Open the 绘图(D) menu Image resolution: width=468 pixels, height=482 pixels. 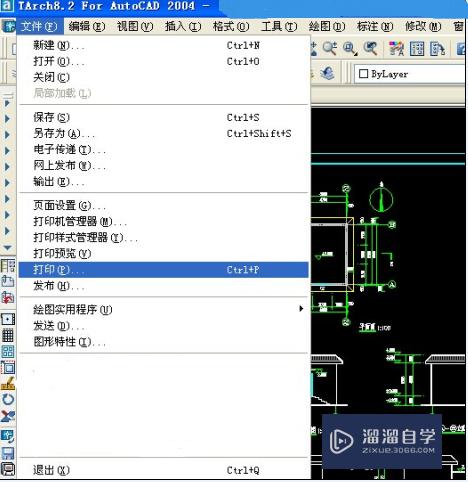pos(327,26)
